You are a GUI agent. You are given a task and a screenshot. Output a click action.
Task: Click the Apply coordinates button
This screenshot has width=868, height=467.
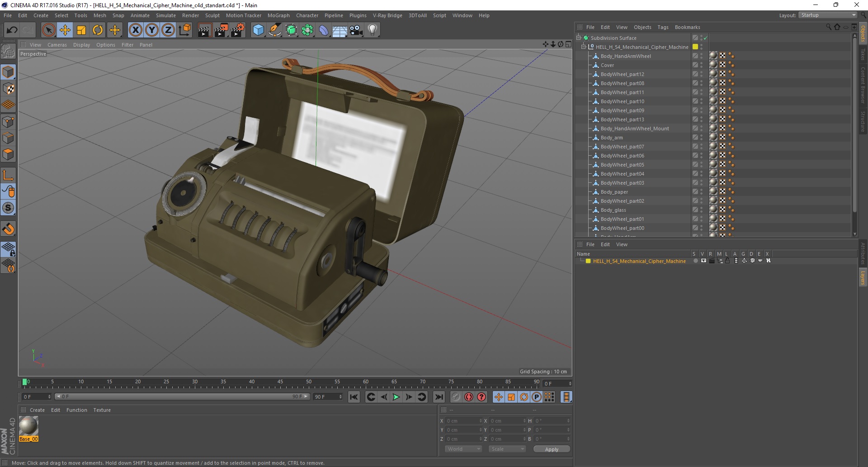[552, 449]
